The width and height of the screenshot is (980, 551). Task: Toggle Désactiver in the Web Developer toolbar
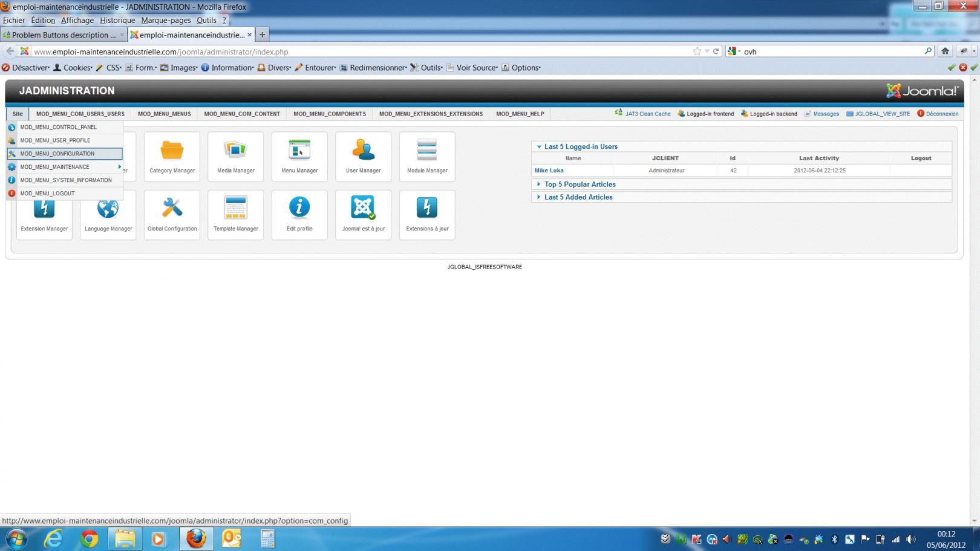coord(28,67)
